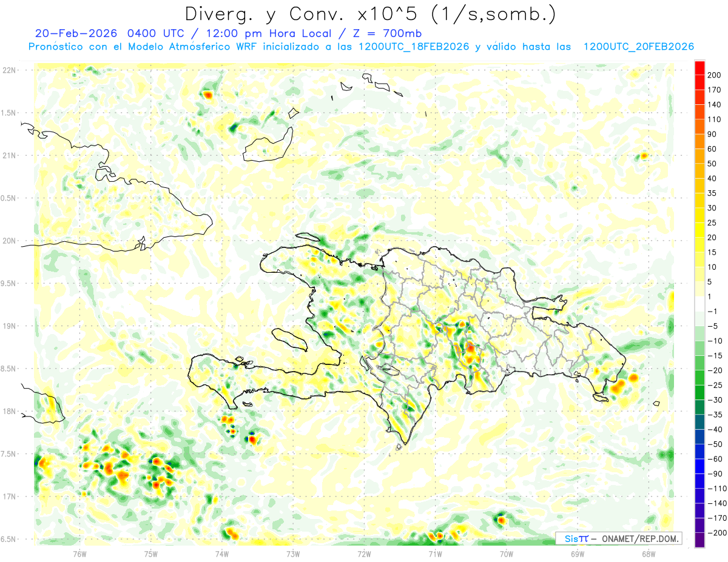Click the red colorbar segment above 200
728x562 pixels.
point(699,67)
